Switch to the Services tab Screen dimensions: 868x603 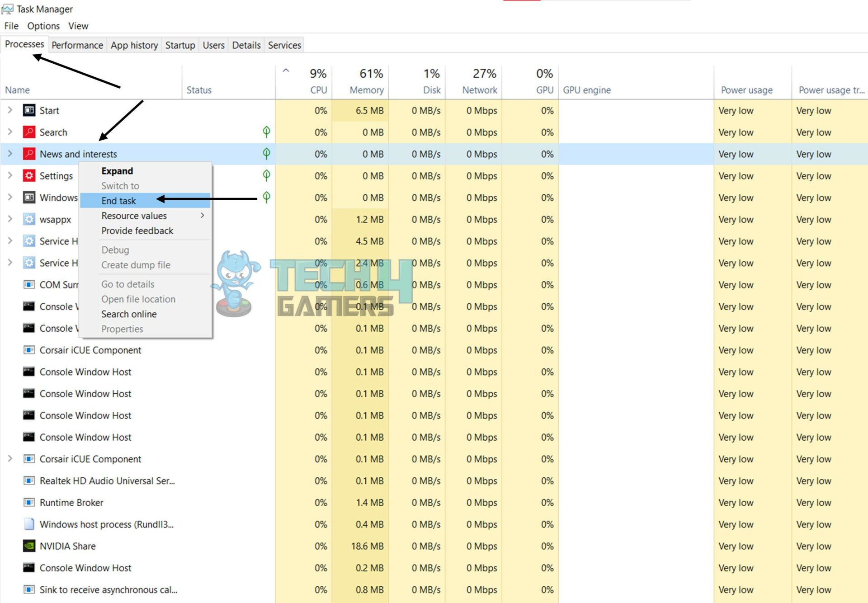click(x=284, y=45)
